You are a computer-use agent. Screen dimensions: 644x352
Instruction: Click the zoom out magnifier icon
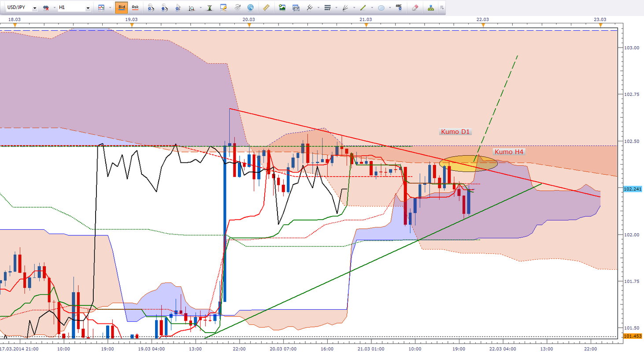click(x=164, y=7)
